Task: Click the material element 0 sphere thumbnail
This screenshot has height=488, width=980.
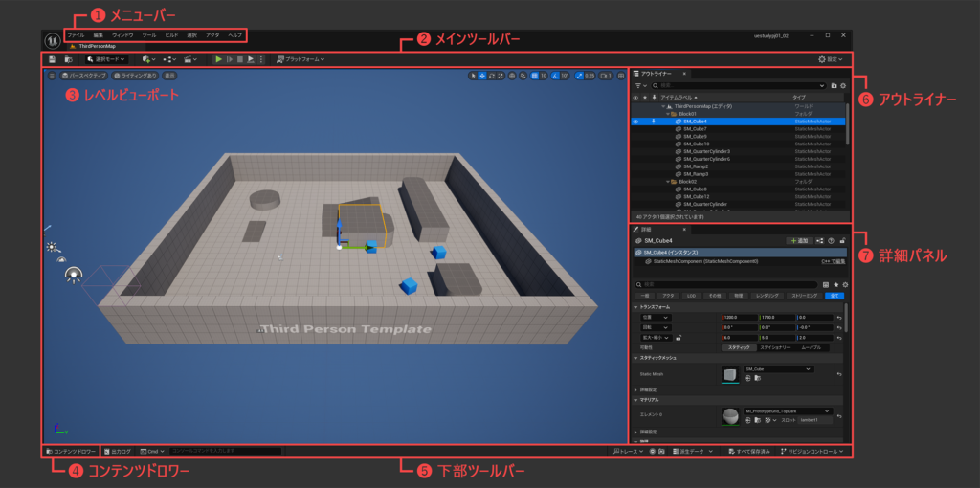Action: point(730,417)
